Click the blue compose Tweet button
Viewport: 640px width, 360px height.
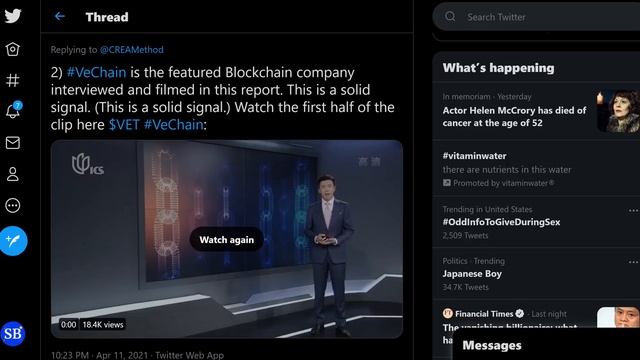13,241
